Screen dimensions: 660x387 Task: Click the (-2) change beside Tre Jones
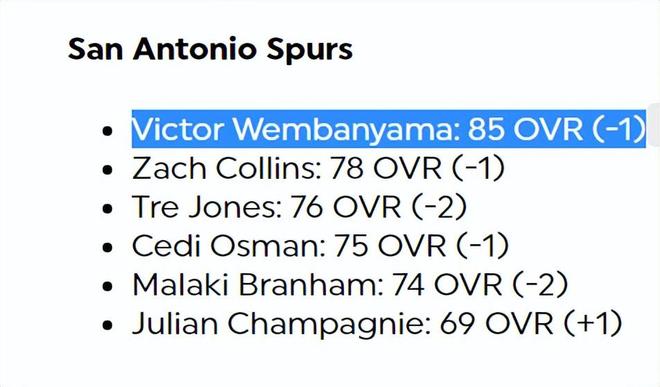click(x=439, y=207)
